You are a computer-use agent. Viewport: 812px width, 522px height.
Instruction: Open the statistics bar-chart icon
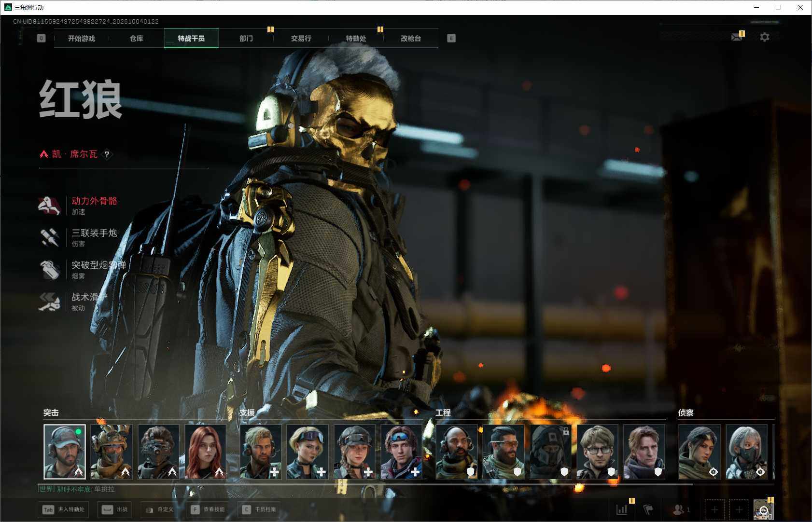click(622, 509)
